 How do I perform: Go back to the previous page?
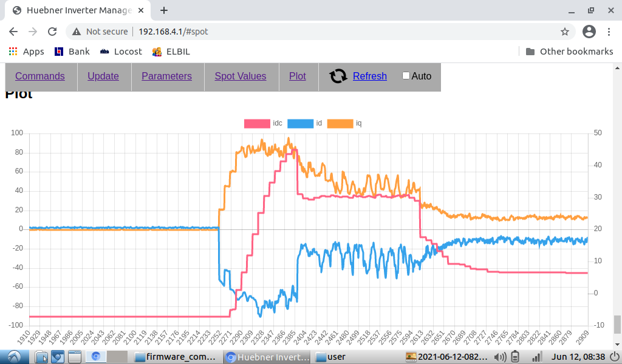13,32
